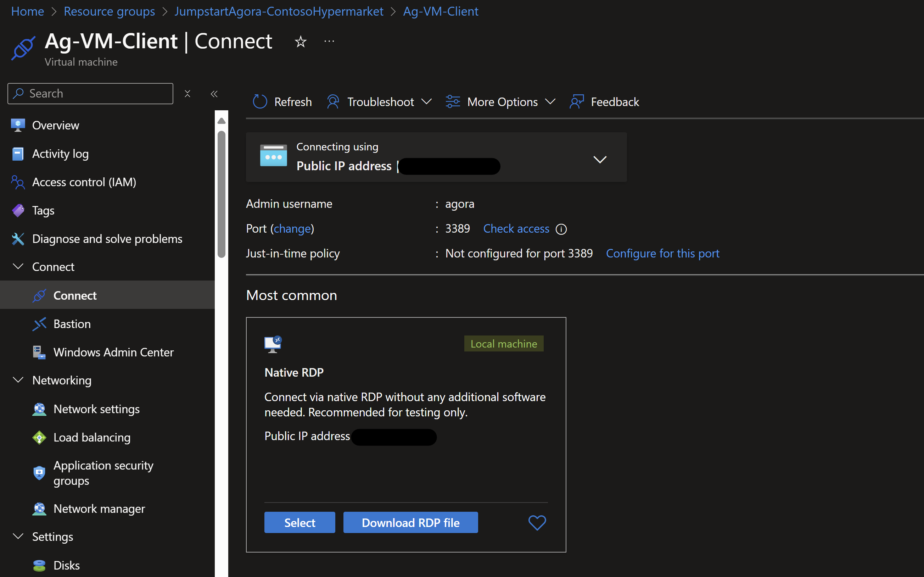This screenshot has width=924, height=577.
Task: Open Application security groups
Action: pyautogui.click(x=103, y=473)
